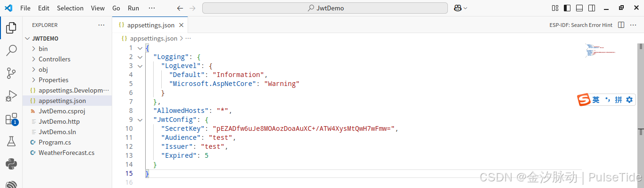Screen dimensions: 644x188
Task: Open the Extensions view with update badge
Action: pyautogui.click(x=11, y=119)
